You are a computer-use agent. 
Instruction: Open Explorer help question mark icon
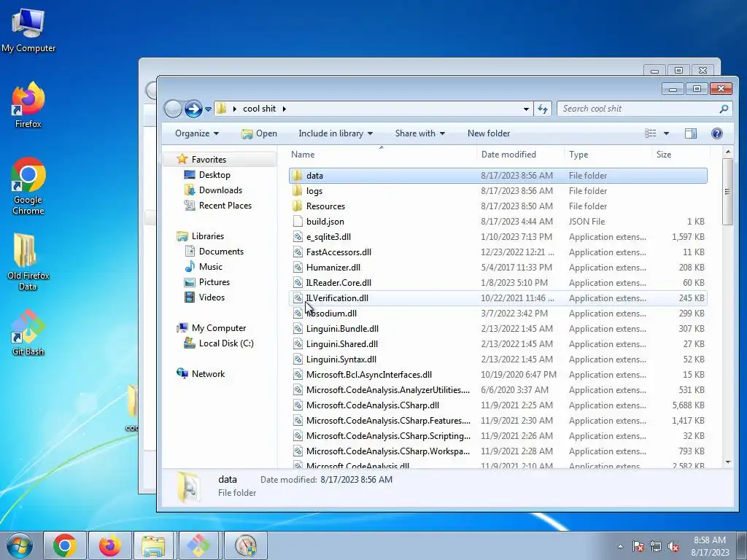[716, 134]
